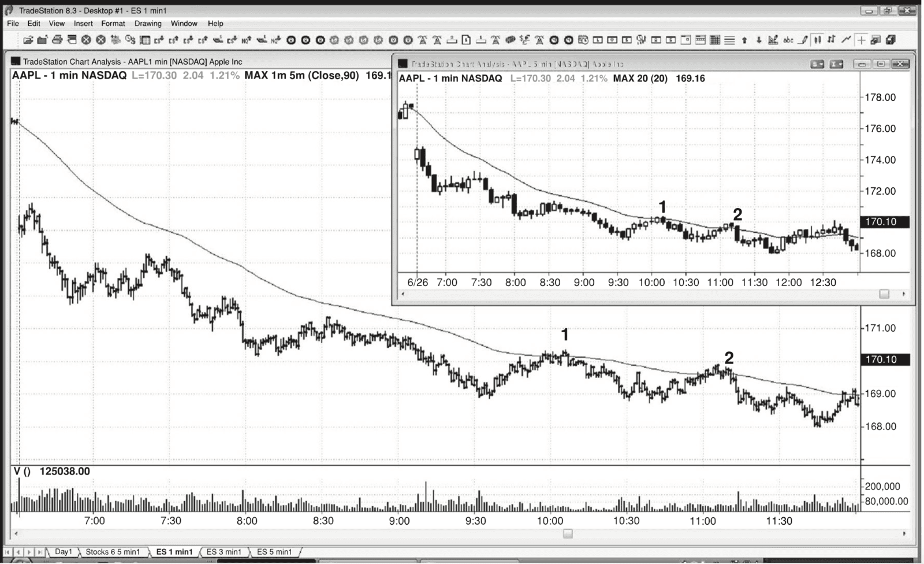Click the main AAPL1 min chart window icon
The width and height of the screenshot is (924, 564).
tap(16, 61)
